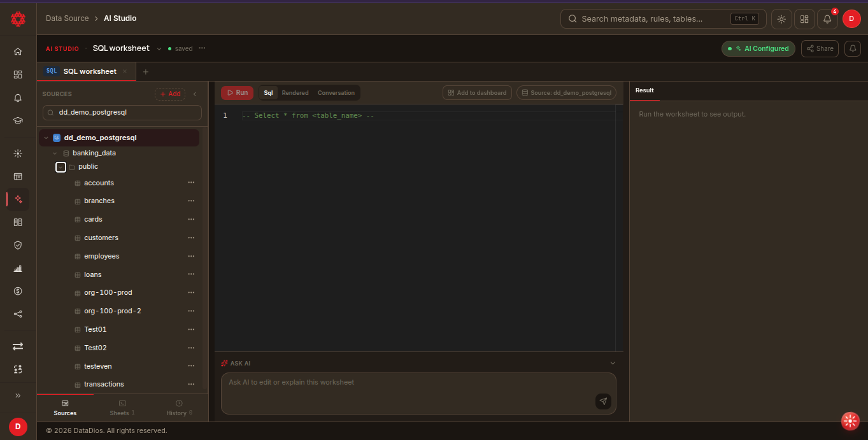This screenshot has height=440, width=868.
Task: Collapse the Ask AI panel
Action: coord(613,363)
